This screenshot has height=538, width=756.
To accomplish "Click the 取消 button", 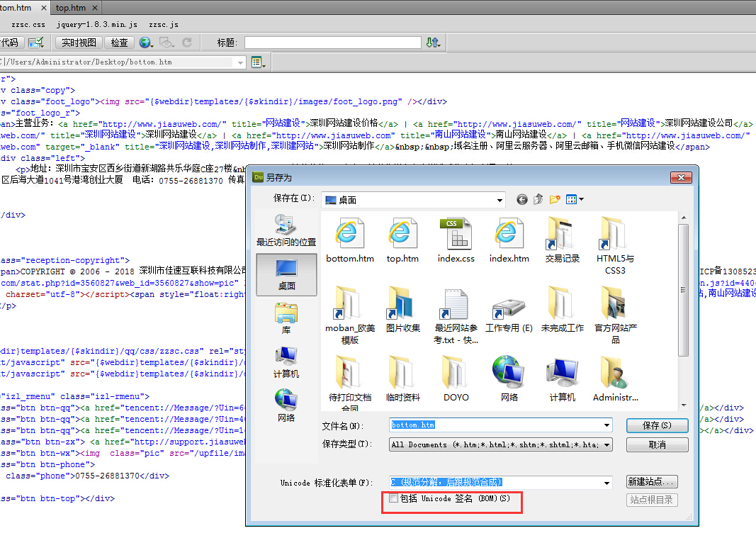I will (658, 445).
